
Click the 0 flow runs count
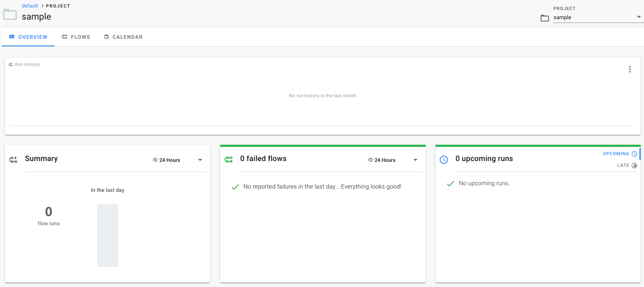[49, 212]
